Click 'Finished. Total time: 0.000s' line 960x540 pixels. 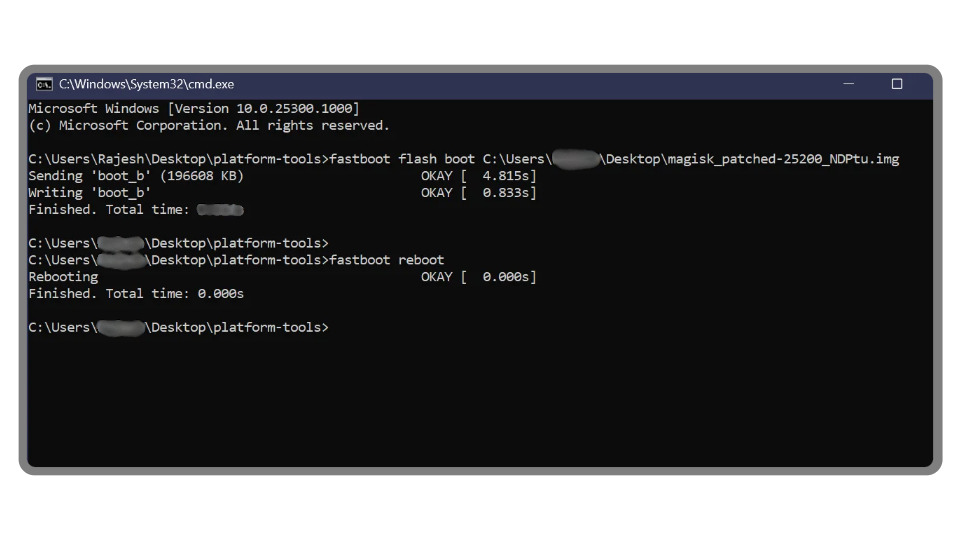click(x=136, y=294)
